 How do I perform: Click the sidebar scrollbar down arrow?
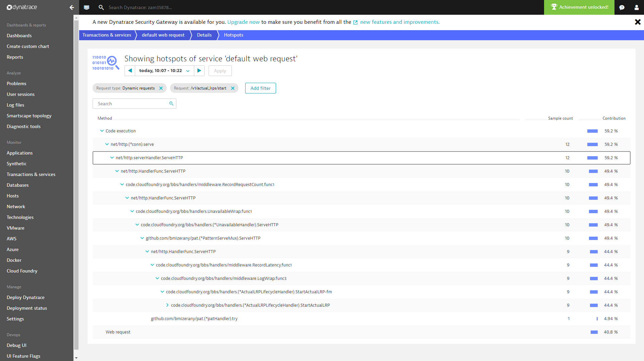[76, 358]
